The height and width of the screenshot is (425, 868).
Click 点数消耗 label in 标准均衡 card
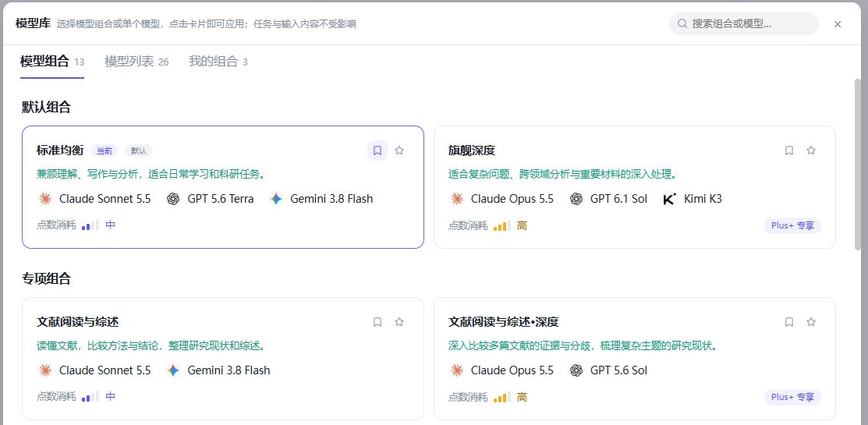click(56, 225)
